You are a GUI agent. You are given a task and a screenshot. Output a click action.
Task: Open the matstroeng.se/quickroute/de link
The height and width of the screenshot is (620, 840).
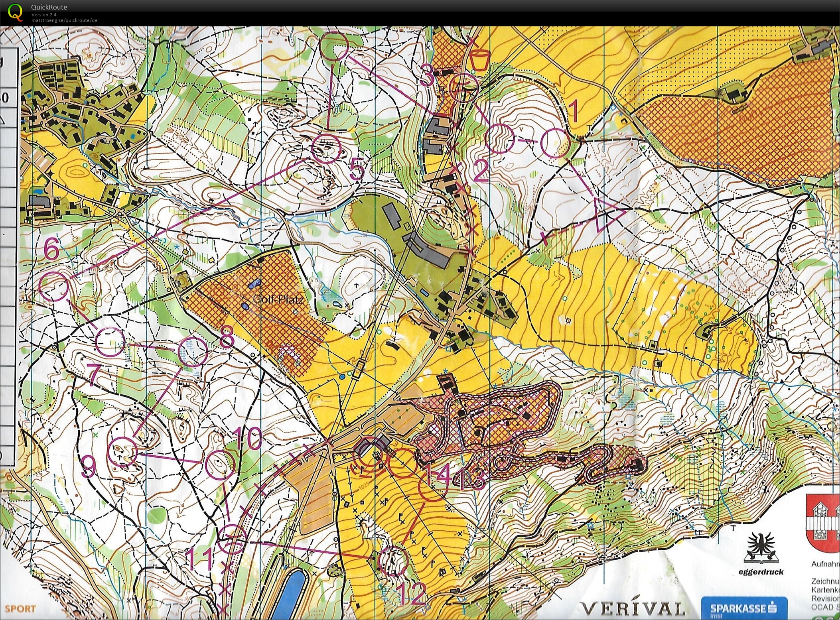click(x=64, y=20)
